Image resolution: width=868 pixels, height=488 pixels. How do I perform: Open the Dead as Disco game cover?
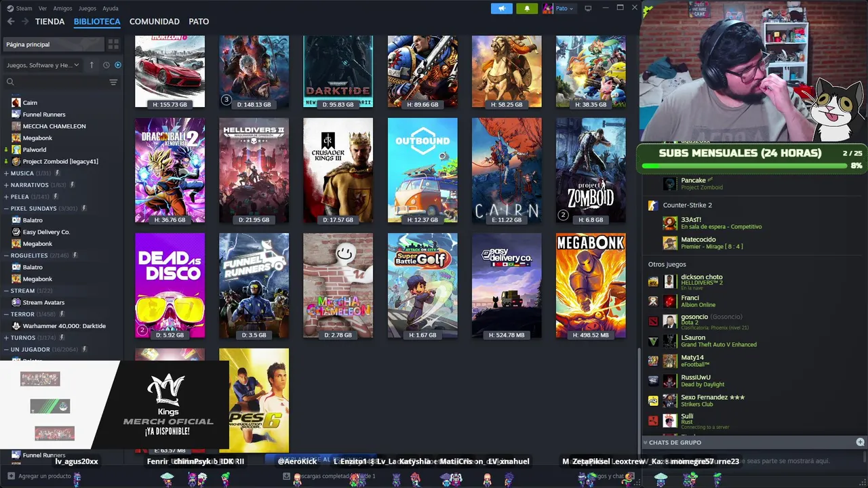[170, 285]
